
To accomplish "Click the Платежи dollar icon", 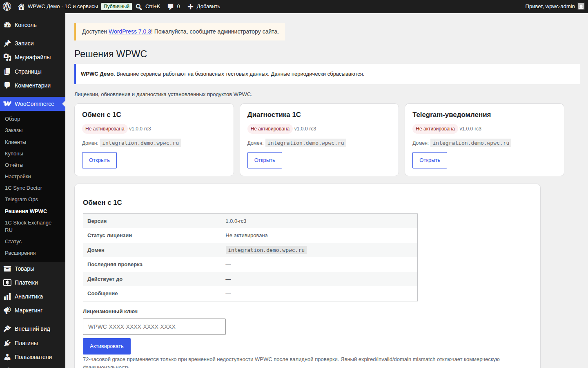I will pyautogui.click(x=7, y=283).
